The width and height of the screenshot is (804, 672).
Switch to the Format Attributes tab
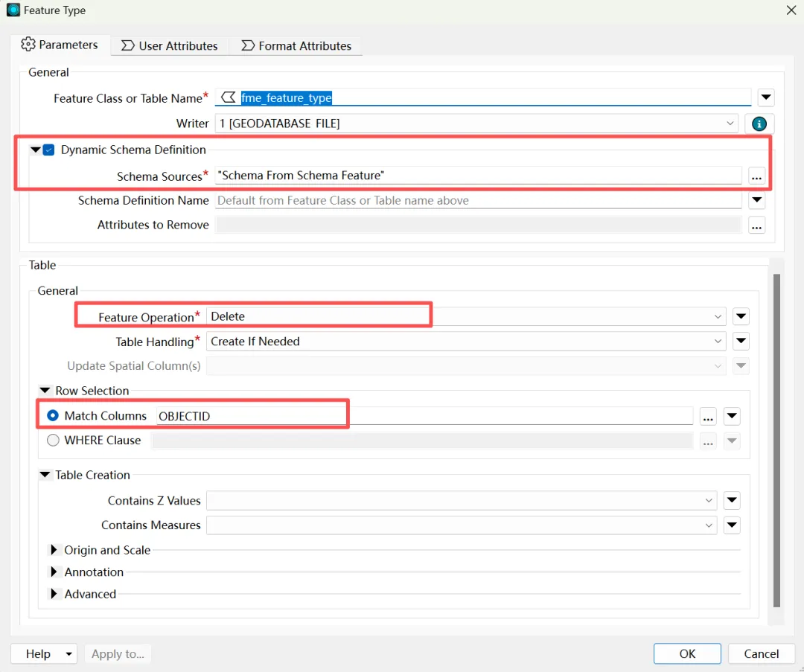tap(296, 45)
